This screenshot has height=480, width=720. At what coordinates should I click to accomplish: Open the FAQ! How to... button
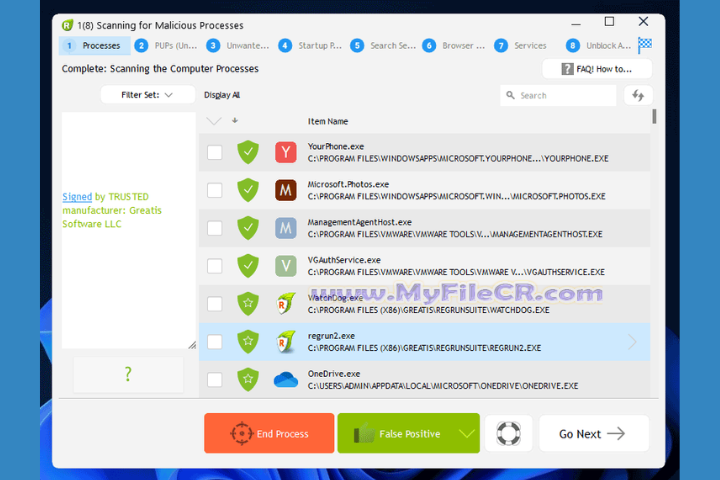point(597,69)
